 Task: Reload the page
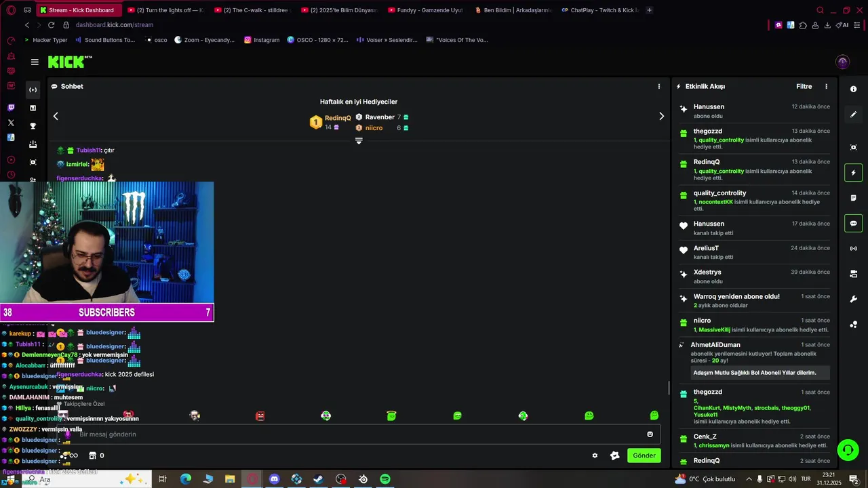pyautogui.click(x=51, y=25)
